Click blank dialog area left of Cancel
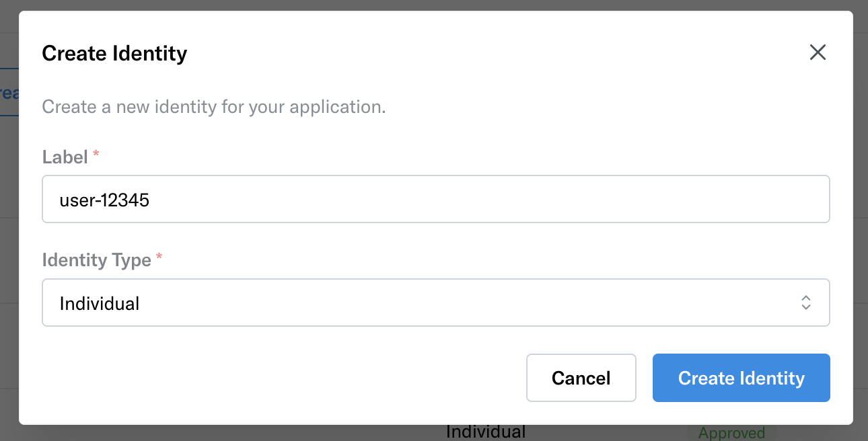 pos(283,378)
